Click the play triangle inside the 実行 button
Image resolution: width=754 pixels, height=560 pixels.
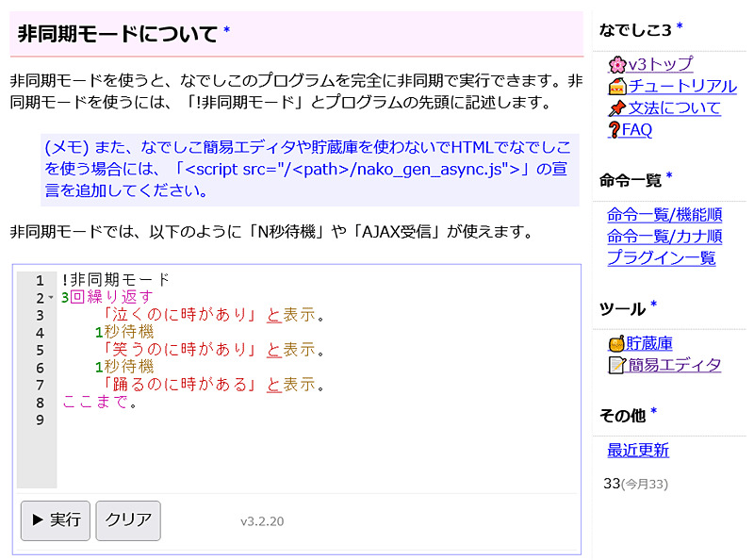point(39,519)
